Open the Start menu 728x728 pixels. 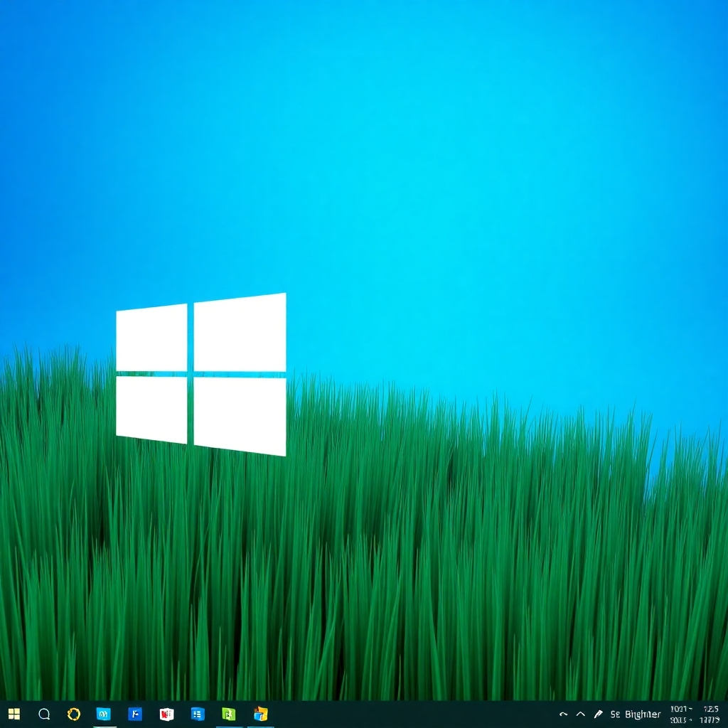pyautogui.click(x=14, y=714)
